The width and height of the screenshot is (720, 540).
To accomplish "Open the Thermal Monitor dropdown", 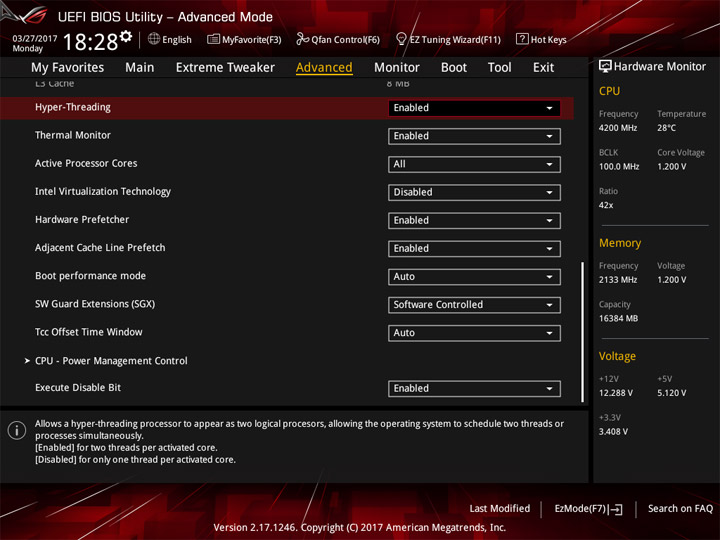I will 474,136.
